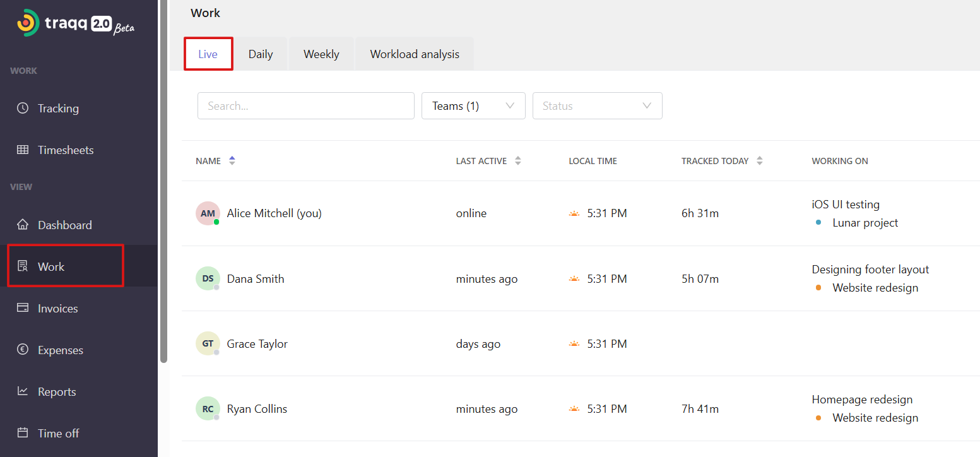Click the Dashboard home icon
Image resolution: width=980 pixels, height=457 pixels.
[23, 225]
